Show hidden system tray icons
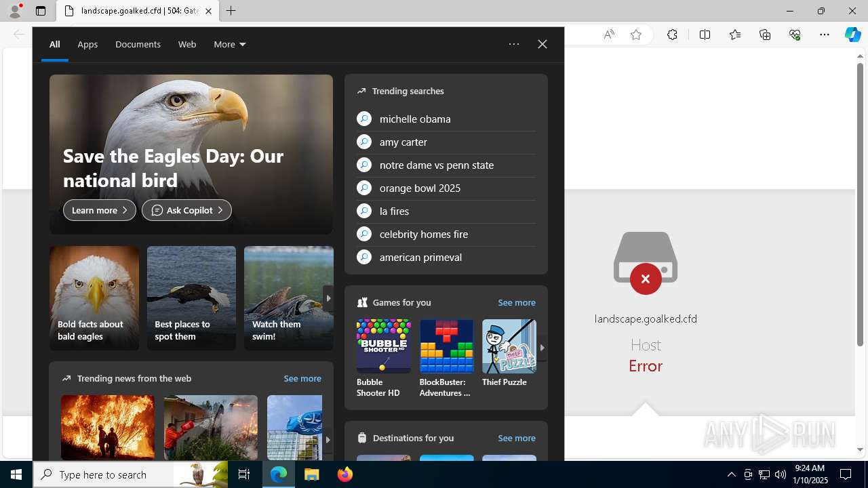This screenshot has height=488, width=868. [731, 474]
